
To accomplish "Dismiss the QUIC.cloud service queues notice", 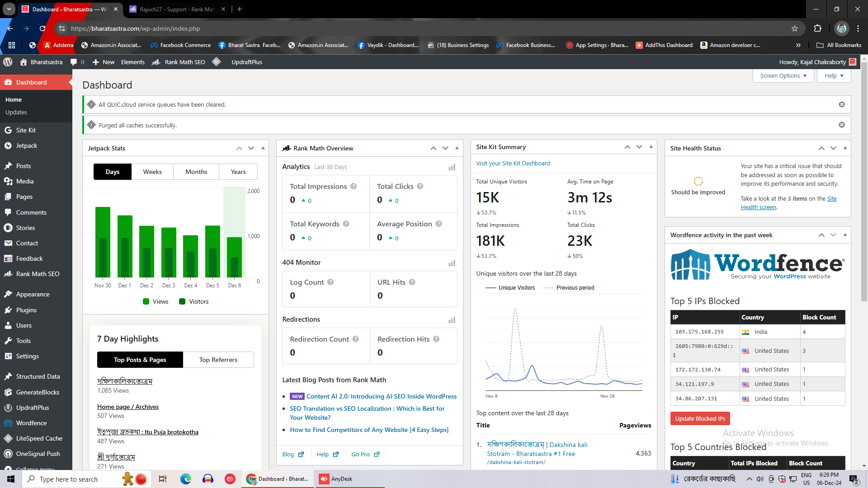I will coord(842,104).
